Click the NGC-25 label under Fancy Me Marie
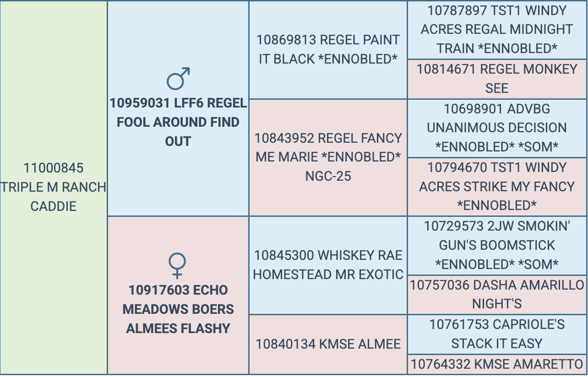 (328, 176)
